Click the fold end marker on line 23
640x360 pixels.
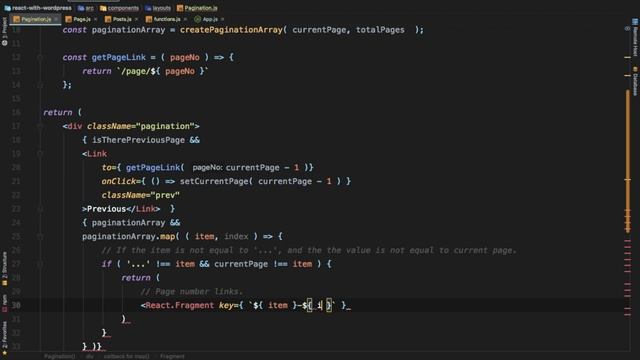(x=40, y=209)
